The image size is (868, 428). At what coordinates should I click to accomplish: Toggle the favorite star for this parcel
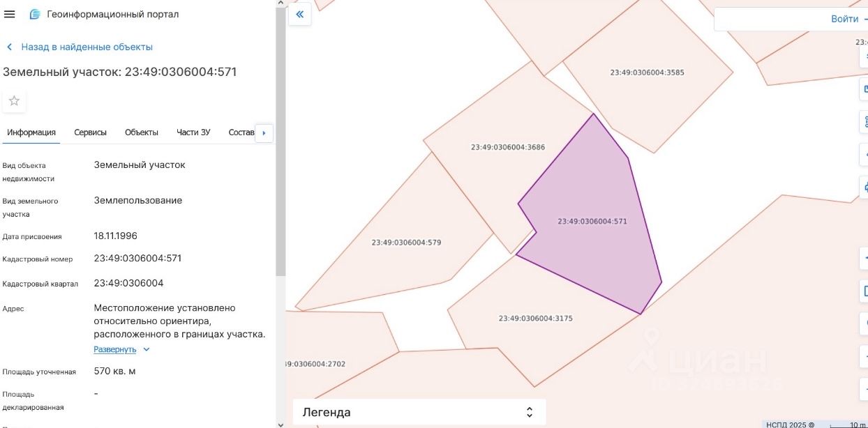pos(14,101)
